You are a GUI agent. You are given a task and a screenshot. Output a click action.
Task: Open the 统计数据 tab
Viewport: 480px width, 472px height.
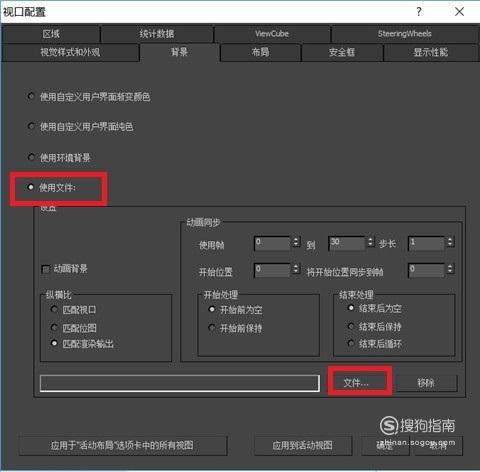[x=157, y=34]
